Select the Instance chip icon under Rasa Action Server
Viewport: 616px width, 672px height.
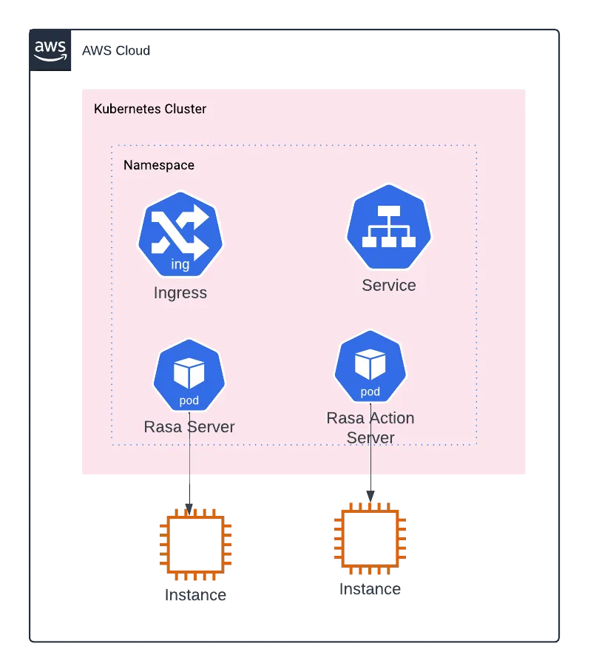pyautogui.click(x=370, y=538)
